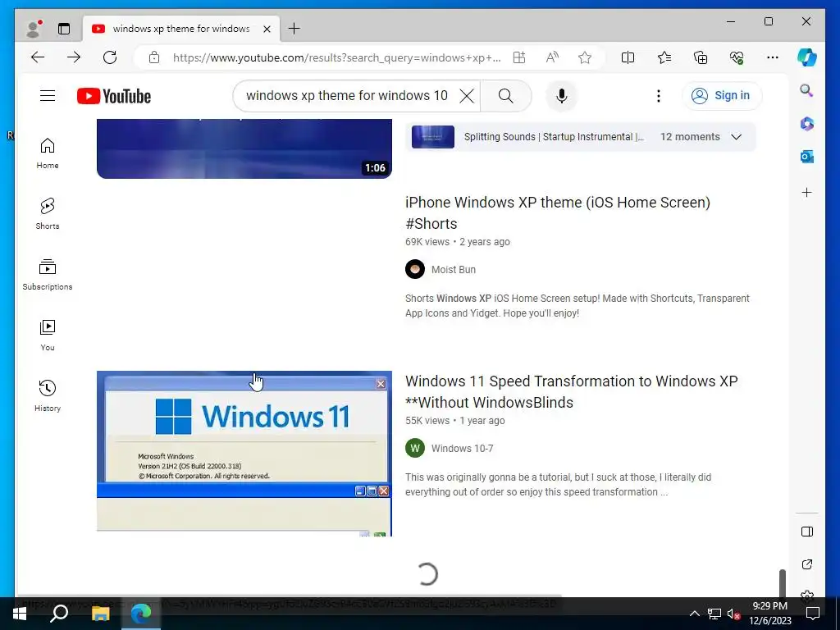
Task: Open iPhone Windows XP theme video title
Action: click(558, 212)
